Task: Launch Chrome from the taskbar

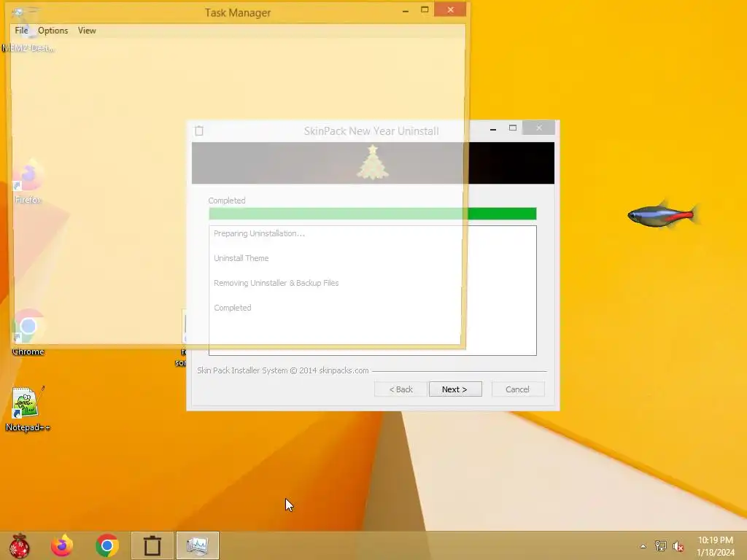Action: (107, 545)
